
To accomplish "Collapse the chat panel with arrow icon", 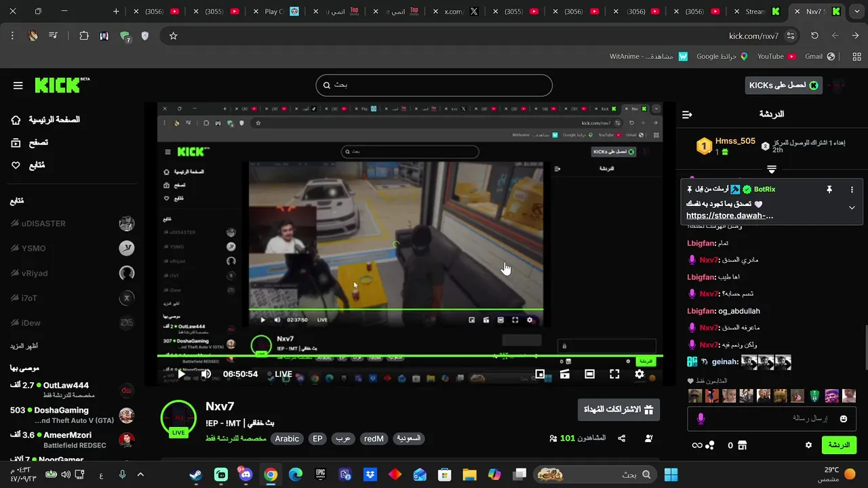I will tap(687, 115).
